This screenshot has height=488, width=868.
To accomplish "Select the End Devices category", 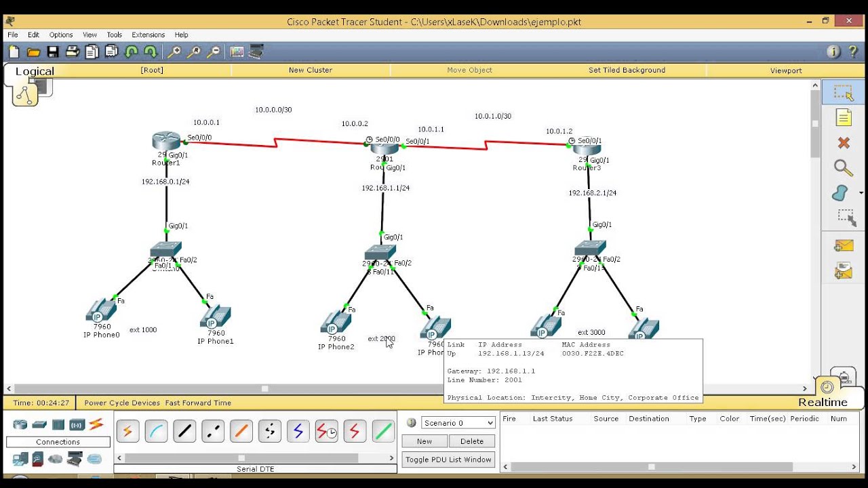I will tap(20, 460).
